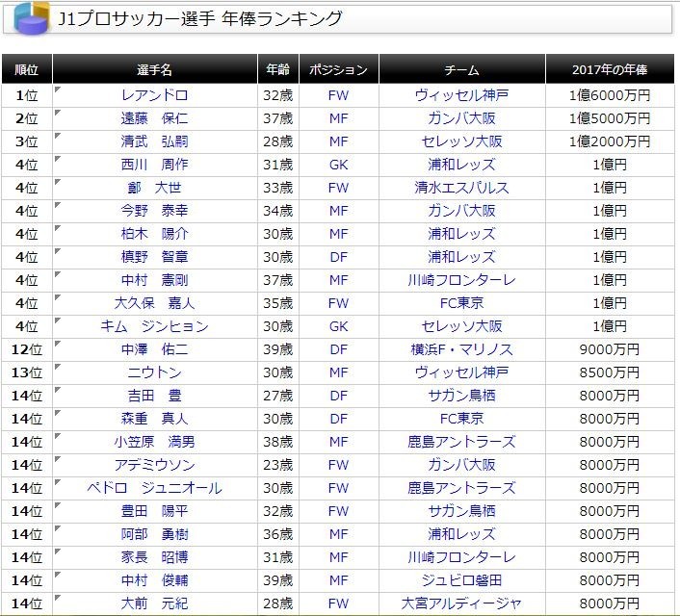This screenshot has height=616, width=680.
Task: Open player link 中村 俊輔
Action: click(x=155, y=580)
